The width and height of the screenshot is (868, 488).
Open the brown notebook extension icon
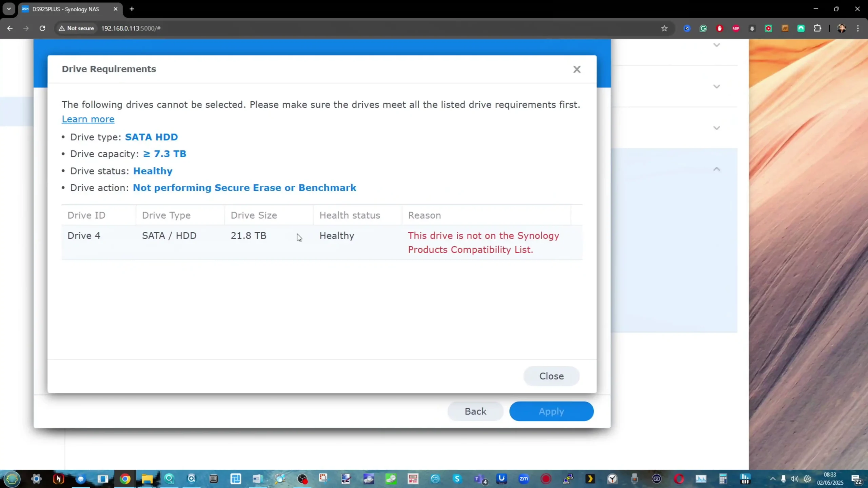[x=785, y=28]
